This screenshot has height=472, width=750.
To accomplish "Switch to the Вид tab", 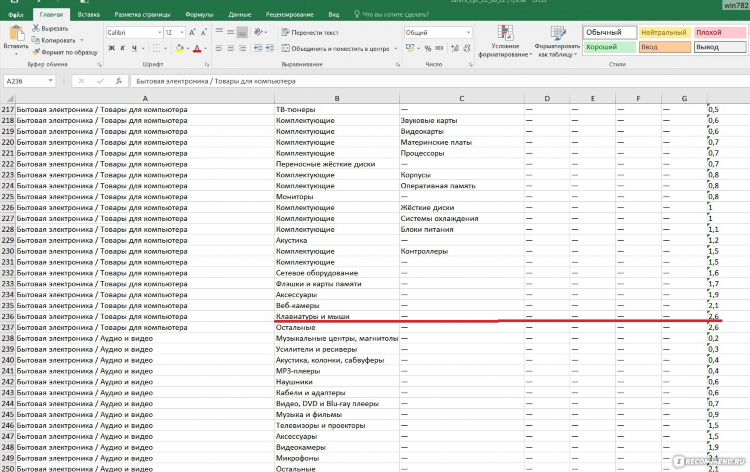I will (x=333, y=15).
